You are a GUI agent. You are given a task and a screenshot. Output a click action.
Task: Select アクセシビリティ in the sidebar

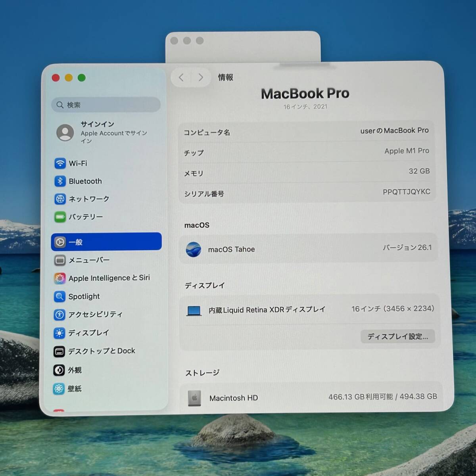pos(106,315)
